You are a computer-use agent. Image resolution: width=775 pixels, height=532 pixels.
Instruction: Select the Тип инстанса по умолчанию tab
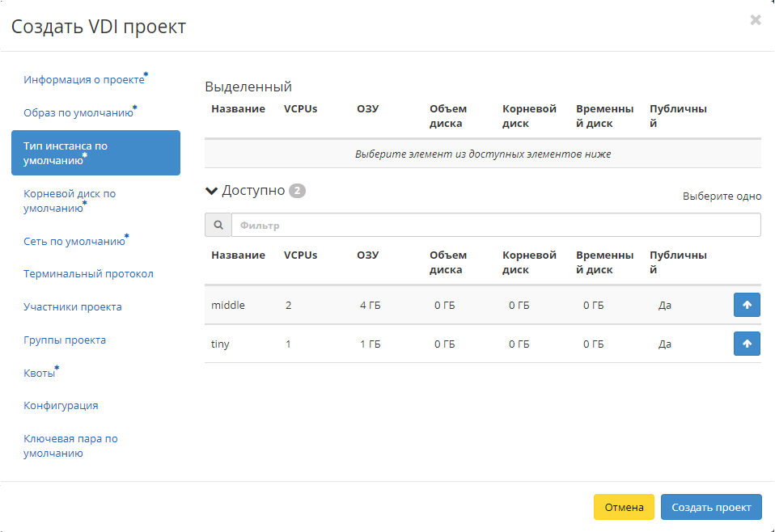click(95, 153)
